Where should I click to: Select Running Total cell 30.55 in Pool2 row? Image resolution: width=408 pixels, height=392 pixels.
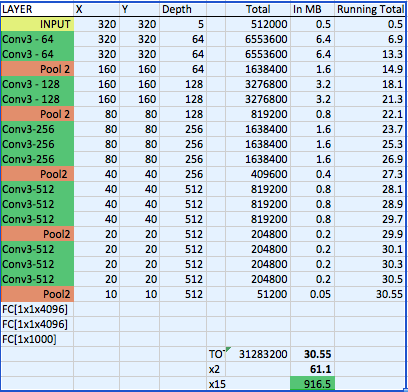370,294
